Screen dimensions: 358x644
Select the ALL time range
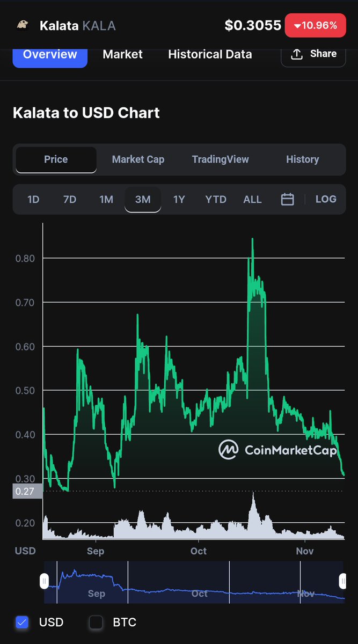pyautogui.click(x=252, y=200)
